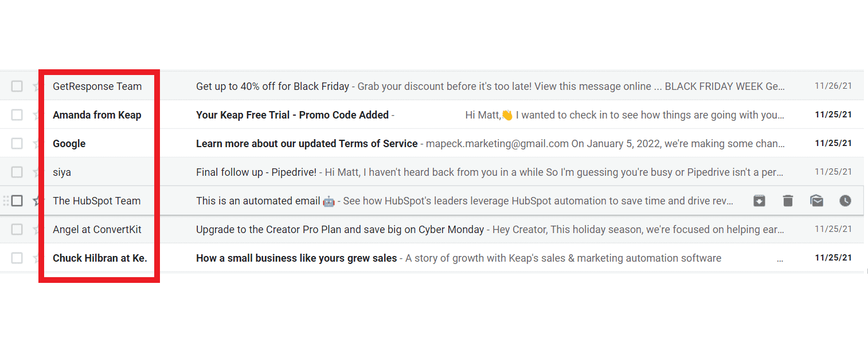Select the HubSpot Team row checkbox
868x343 pixels.
17,200
